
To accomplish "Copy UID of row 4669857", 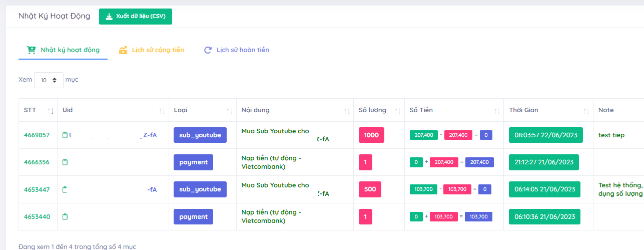I will [x=65, y=135].
